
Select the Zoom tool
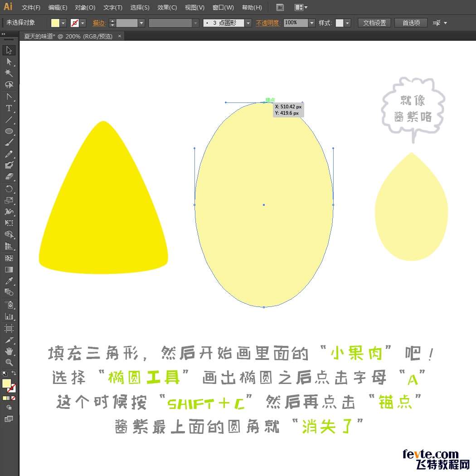click(x=9, y=362)
